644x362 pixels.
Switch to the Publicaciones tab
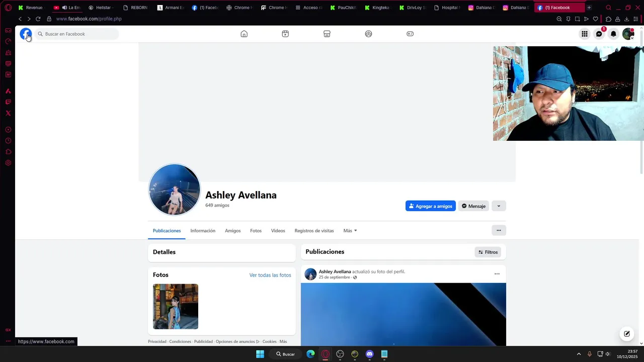point(167,231)
